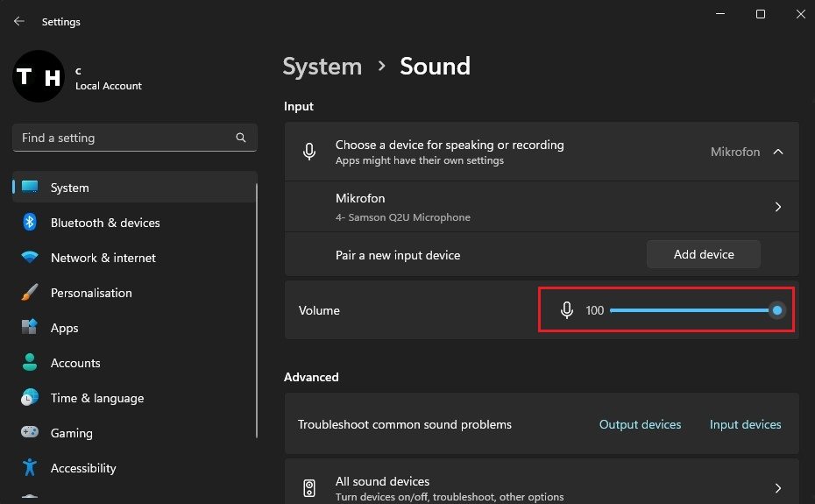Click the Network & internet wifi icon

point(30,258)
